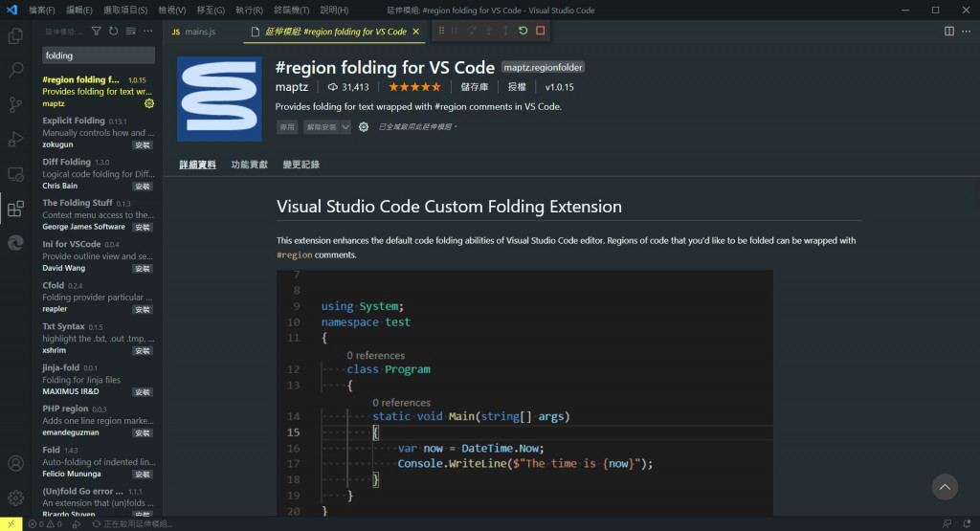Stop the debug session
The width and height of the screenshot is (980, 531).
click(540, 31)
